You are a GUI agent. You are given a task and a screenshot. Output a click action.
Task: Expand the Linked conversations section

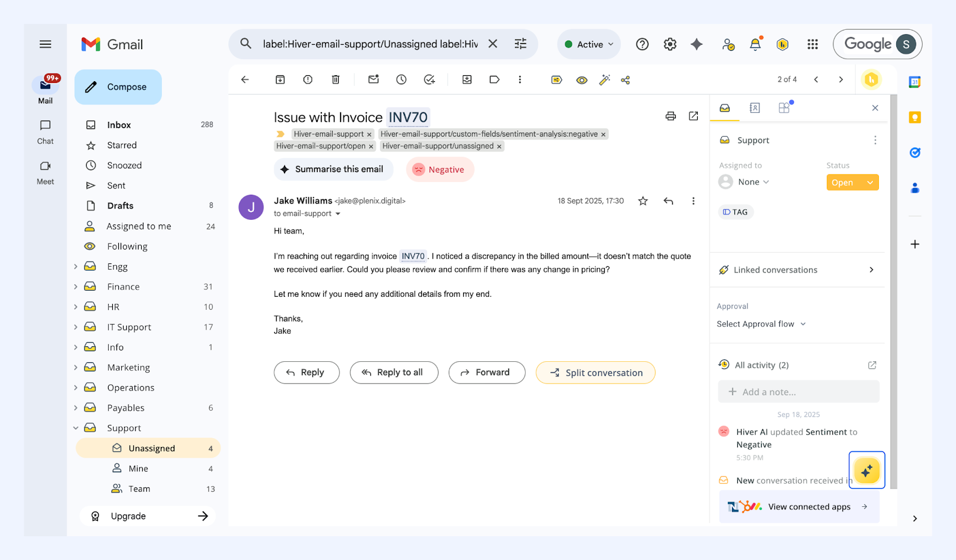(798, 270)
